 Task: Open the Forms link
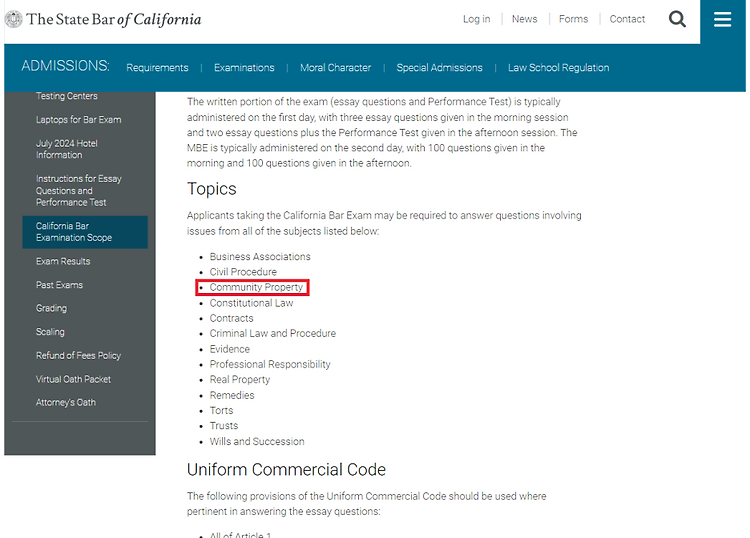click(573, 19)
